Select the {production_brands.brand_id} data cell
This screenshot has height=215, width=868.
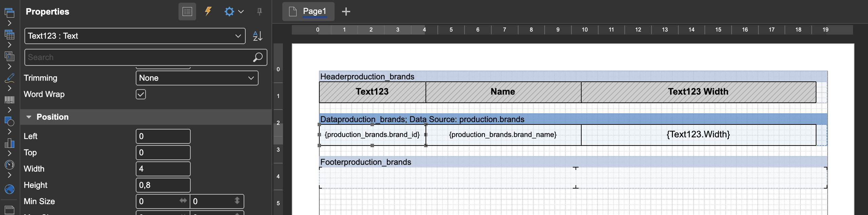pyautogui.click(x=373, y=135)
